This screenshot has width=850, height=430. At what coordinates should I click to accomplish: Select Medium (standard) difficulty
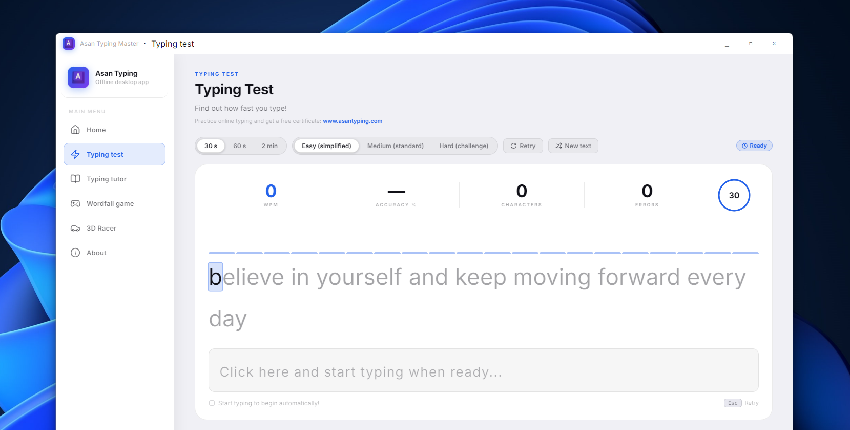click(395, 146)
